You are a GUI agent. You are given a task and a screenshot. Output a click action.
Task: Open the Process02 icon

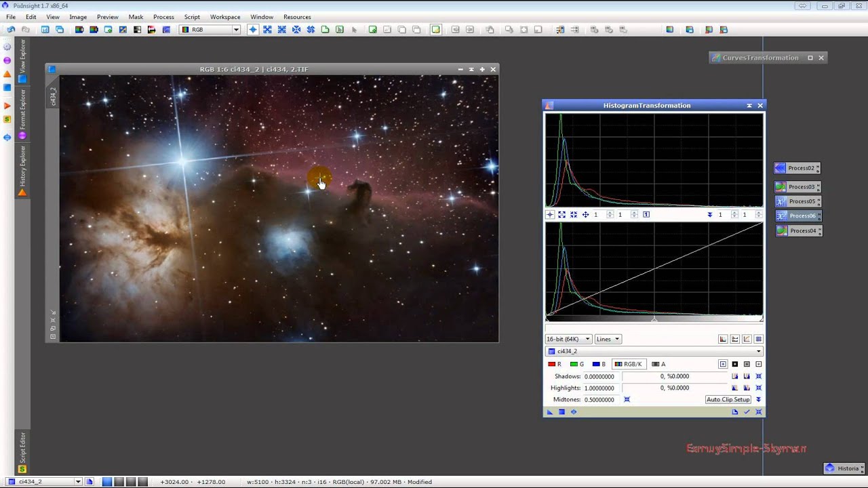point(797,168)
